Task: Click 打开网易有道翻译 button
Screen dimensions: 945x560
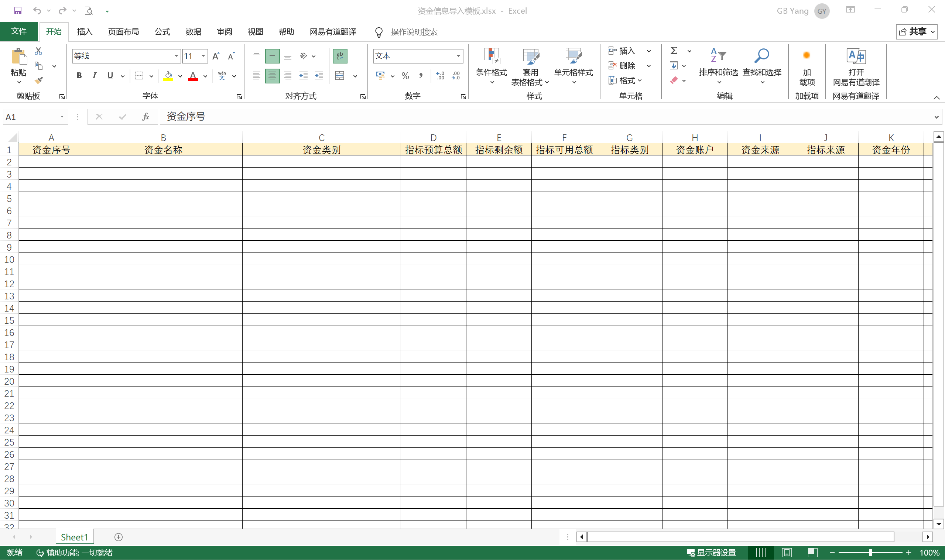Action: click(856, 68)
